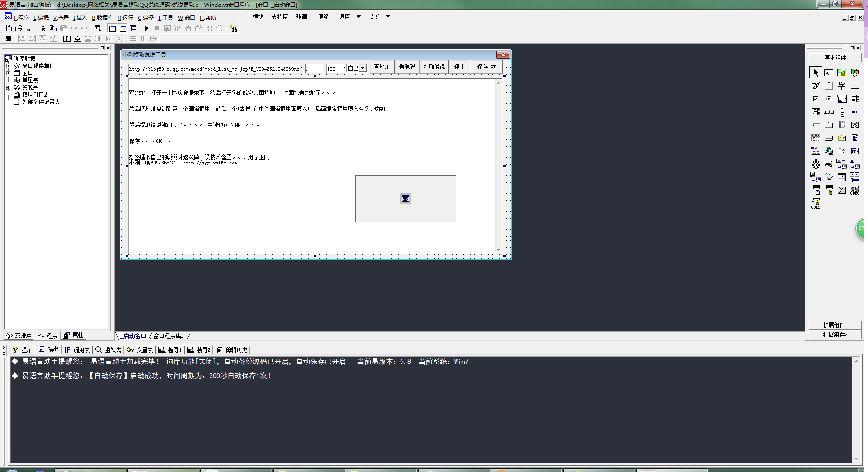
Task: Click the Run (play) toolbar icon
Action: pyautogui.click(x=146, y=28)
